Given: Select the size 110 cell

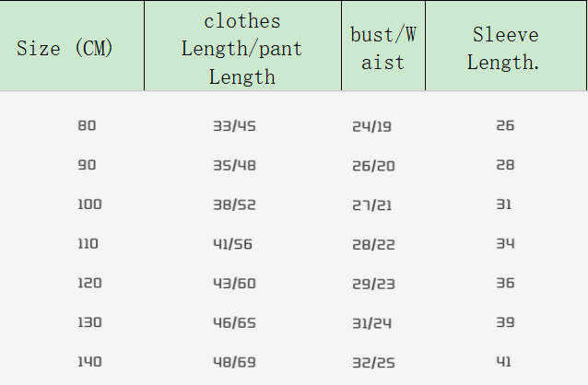Looking at the screenshot, I should coord(88,244).
